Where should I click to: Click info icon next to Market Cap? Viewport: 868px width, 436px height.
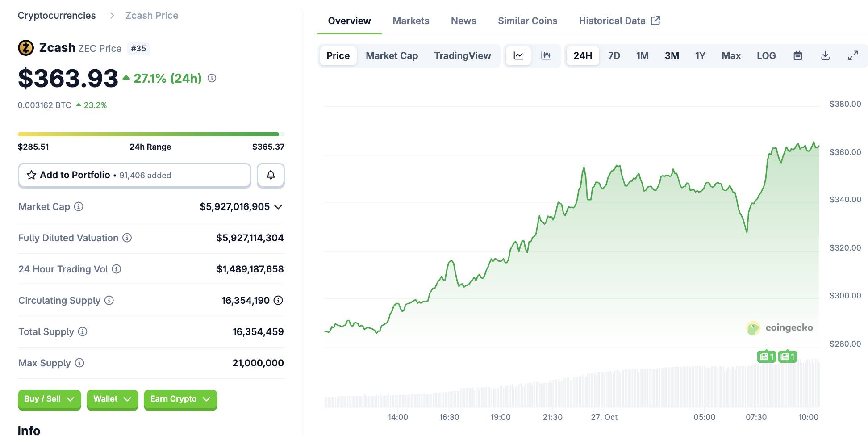[79, 206]
